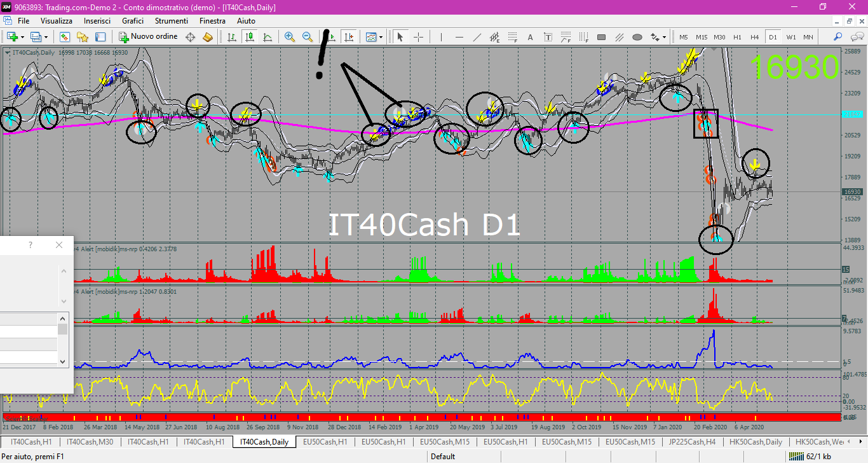The image size is (868, 463).
Task: Draw a horizontal line
Action: coord(459,37)
